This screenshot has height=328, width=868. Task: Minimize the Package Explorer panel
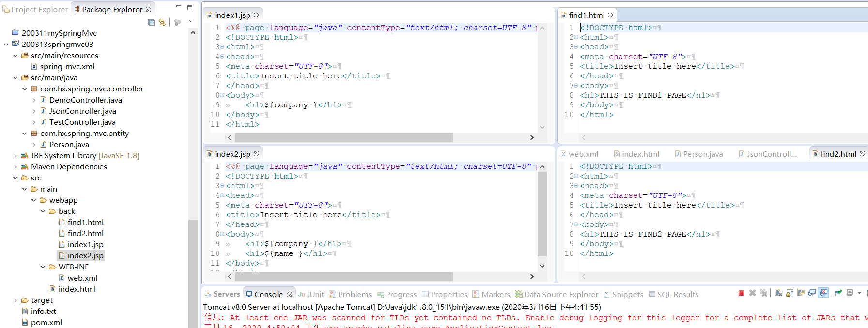click(178, 7)
